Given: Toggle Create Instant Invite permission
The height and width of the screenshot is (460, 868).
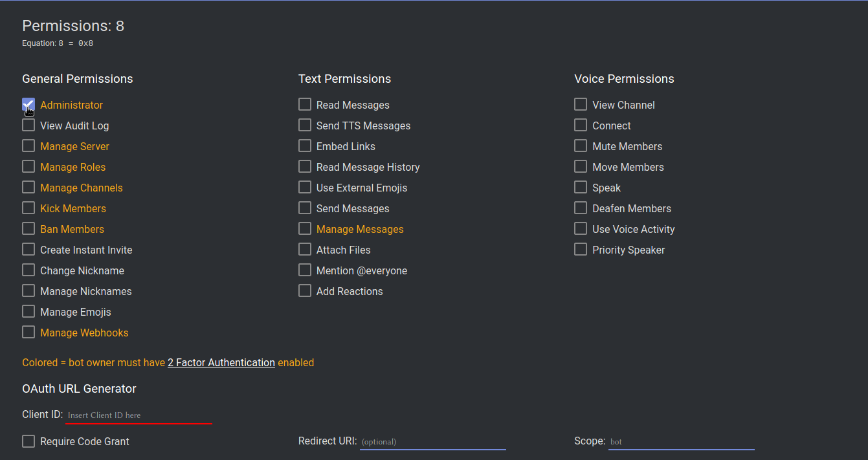Looking at the screenshot, I should point(28,250).
